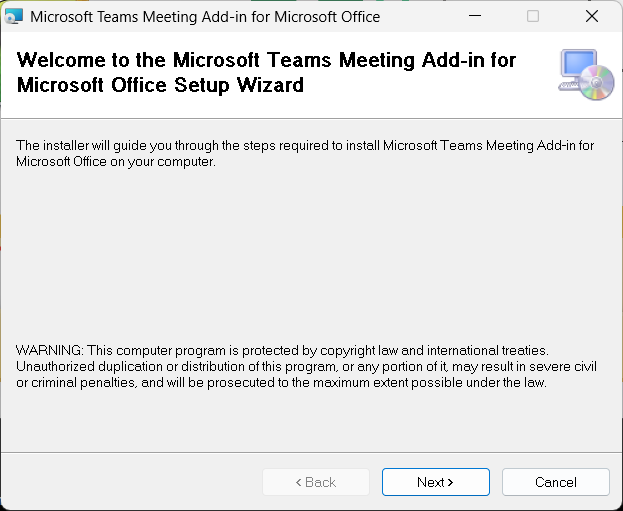Click the copyright law warning paragraph
Viewport: 623px width, 511px height.
tap(306, 367)
